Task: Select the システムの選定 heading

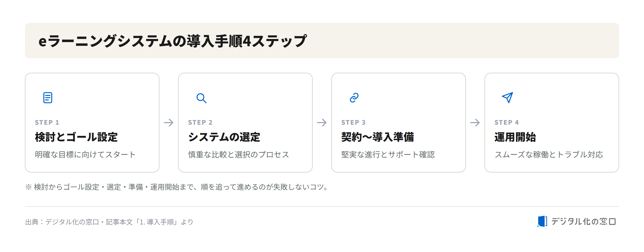Action: [224, 137]
